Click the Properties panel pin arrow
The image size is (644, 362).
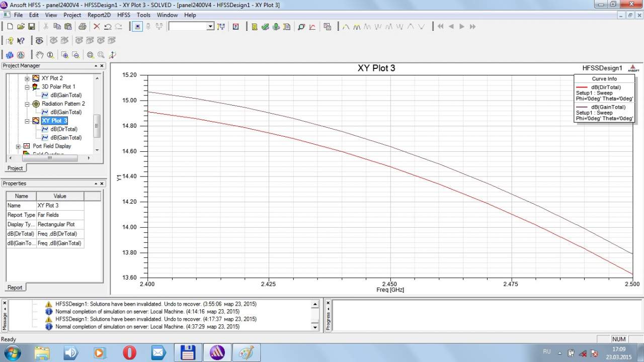point(96,184)
